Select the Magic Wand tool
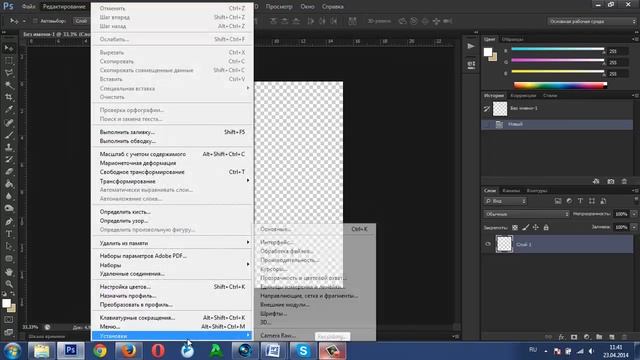The height and width of the screenshot is (360, 640). [8, 85]
